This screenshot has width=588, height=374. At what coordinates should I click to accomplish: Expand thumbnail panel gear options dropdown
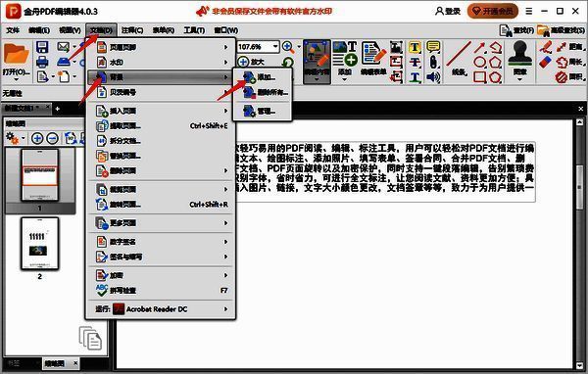pyautogui.click(x=24, y=138)
